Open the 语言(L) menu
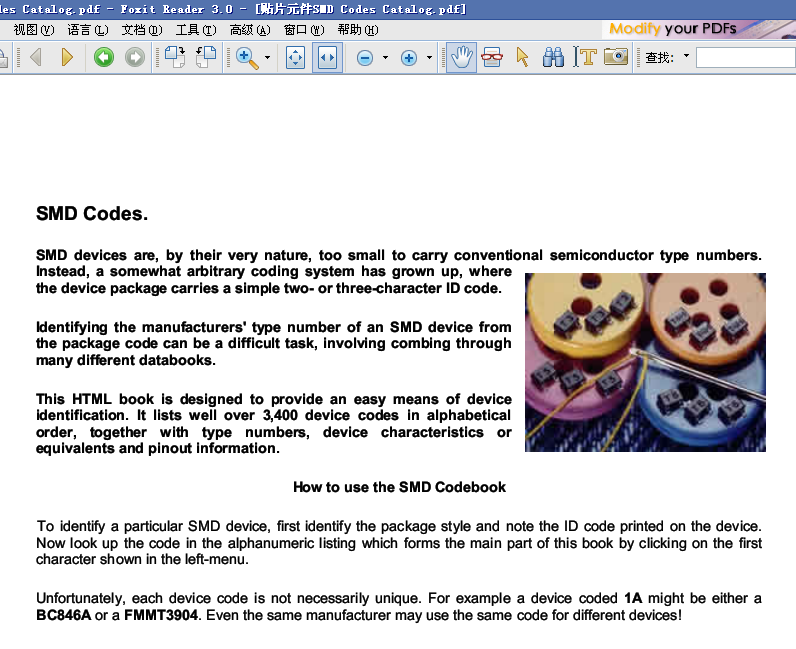 tap(88, 30)
